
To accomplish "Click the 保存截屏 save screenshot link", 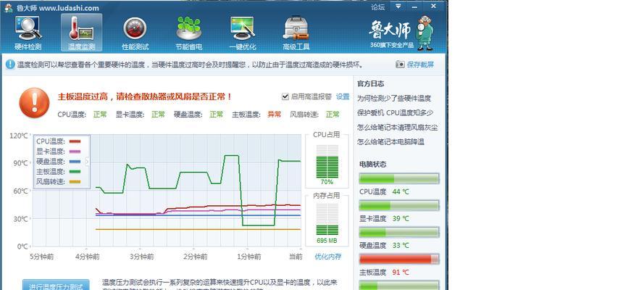I will [x=420, y=65].
